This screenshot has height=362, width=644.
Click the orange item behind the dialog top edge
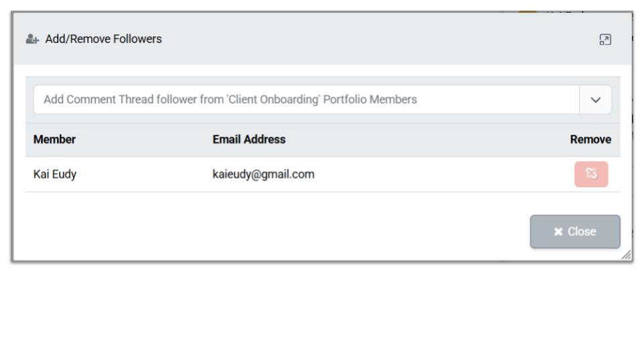coord(529,9)
